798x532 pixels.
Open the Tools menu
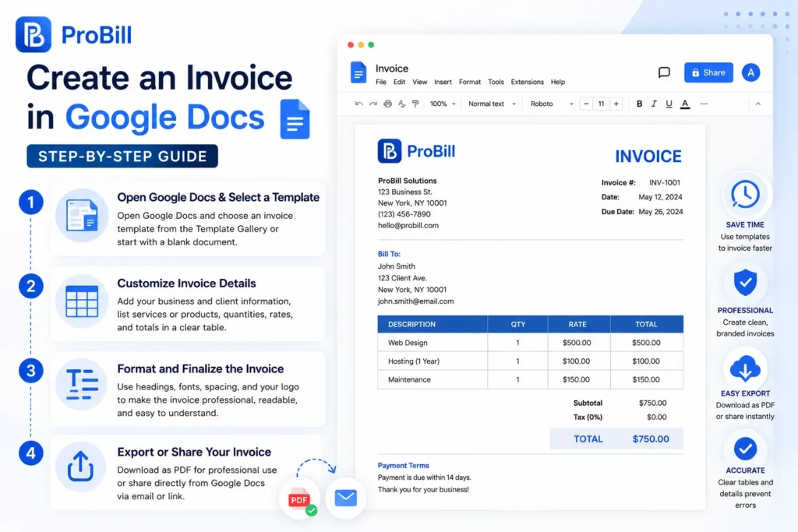[x=496, y=82]
